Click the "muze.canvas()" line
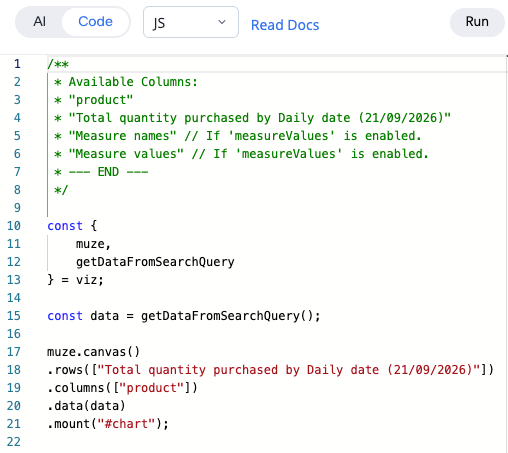This screenshot has height=453, width=508. click(93, 352)
